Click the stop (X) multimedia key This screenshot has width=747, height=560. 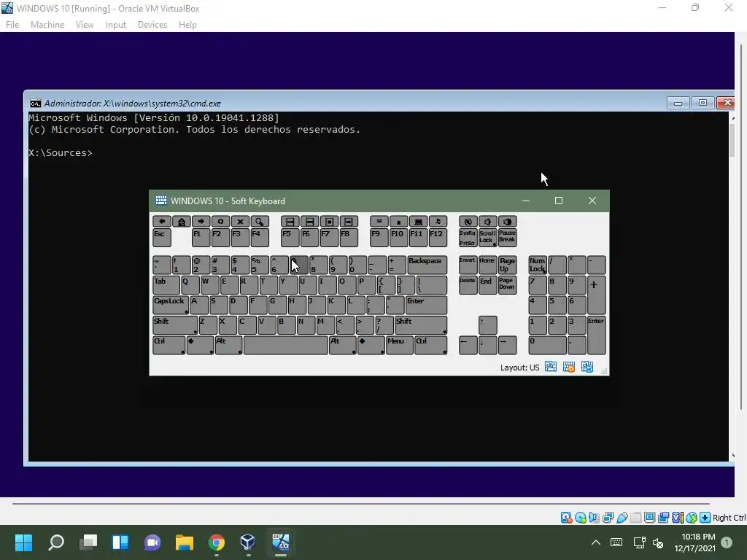coord(240,222)
